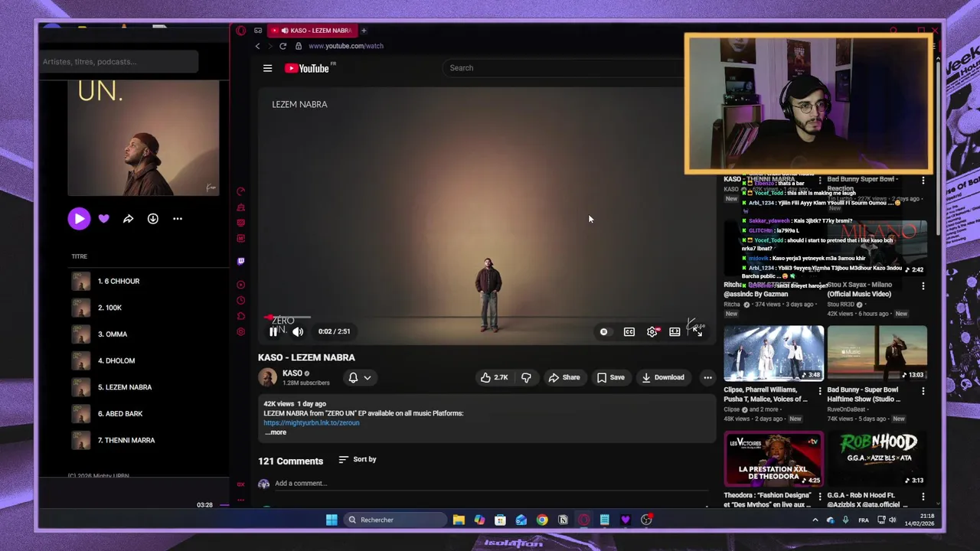Download the video
Screen dimensions: 980x551
tap(663, 377)
